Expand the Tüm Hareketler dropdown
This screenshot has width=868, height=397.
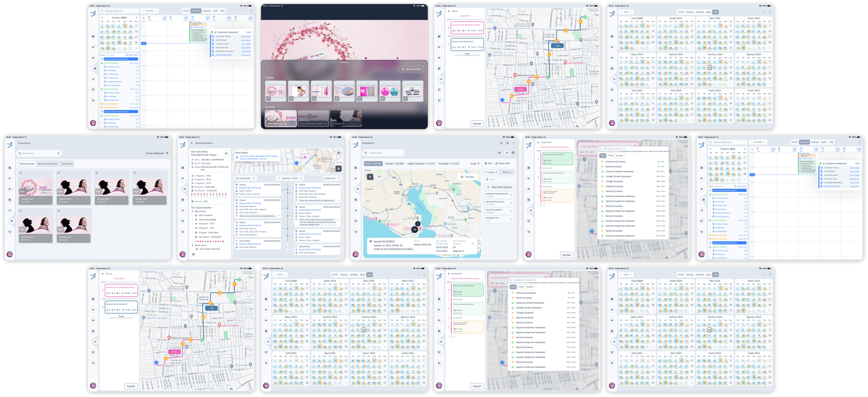[245, 178]
